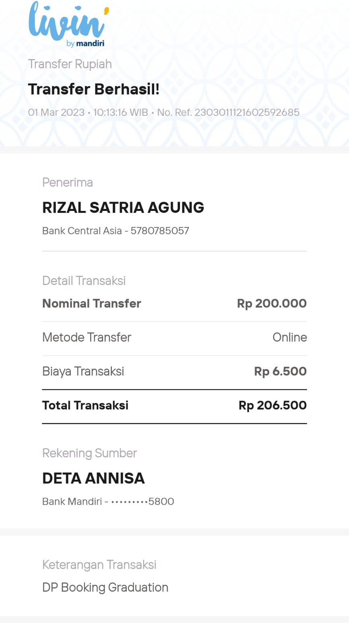Select the "Transfer Berhasil!" title text

click(94, 89)
